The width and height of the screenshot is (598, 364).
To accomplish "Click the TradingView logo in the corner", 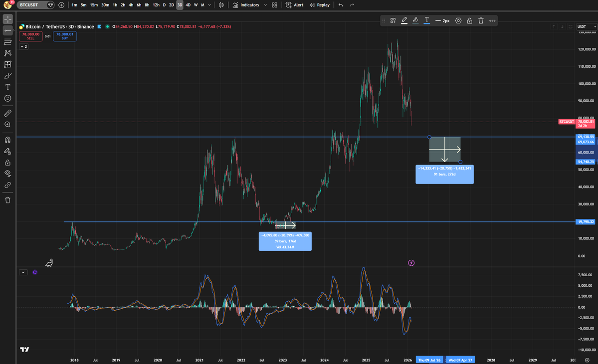I will (x=24, y=349).
